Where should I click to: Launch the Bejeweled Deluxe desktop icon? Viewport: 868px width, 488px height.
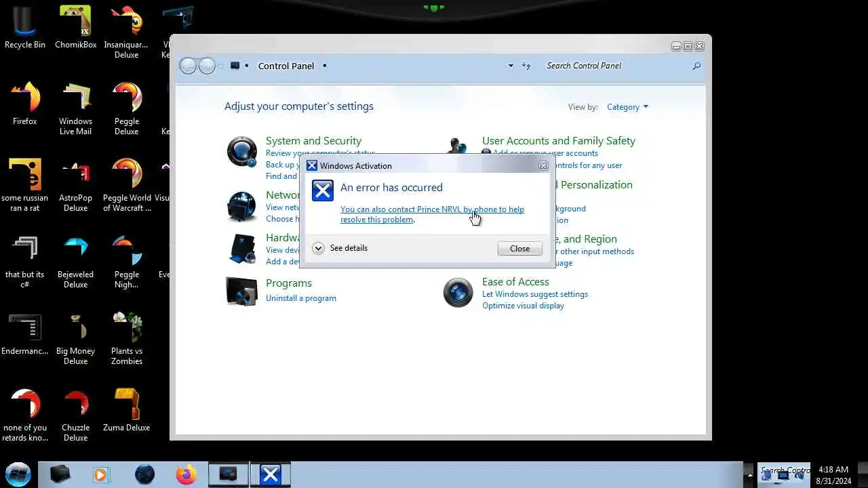75,262
